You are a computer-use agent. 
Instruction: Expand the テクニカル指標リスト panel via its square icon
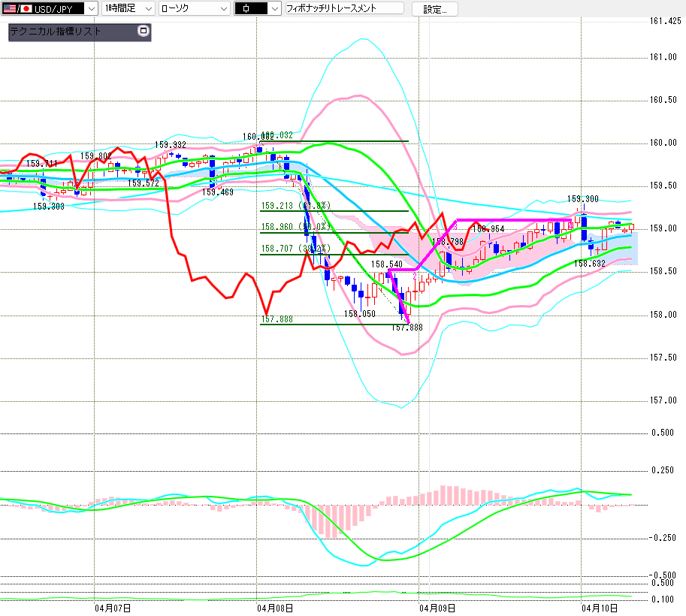point(144,32)
